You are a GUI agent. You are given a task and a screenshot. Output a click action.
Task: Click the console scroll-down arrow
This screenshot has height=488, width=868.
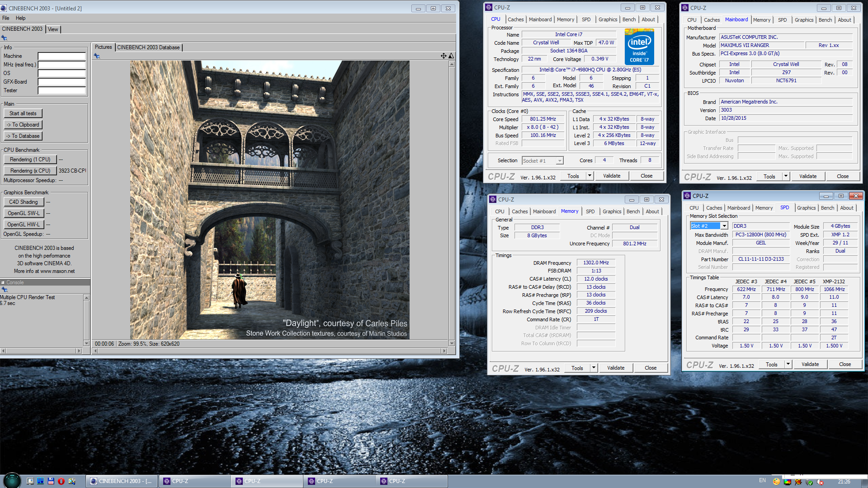pyautogui.click(x=86, y=343)
